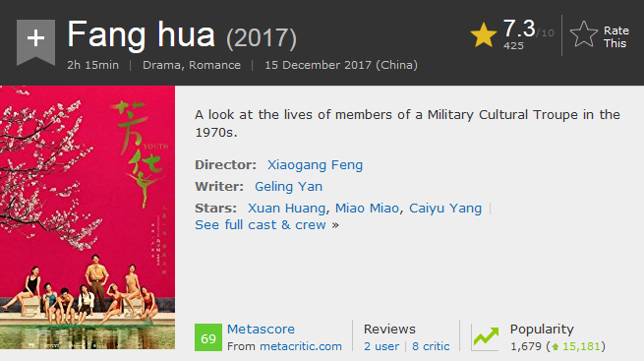
Task: Click the empty Rate This star
Action: pyautogui.click(x=584, y=34)
